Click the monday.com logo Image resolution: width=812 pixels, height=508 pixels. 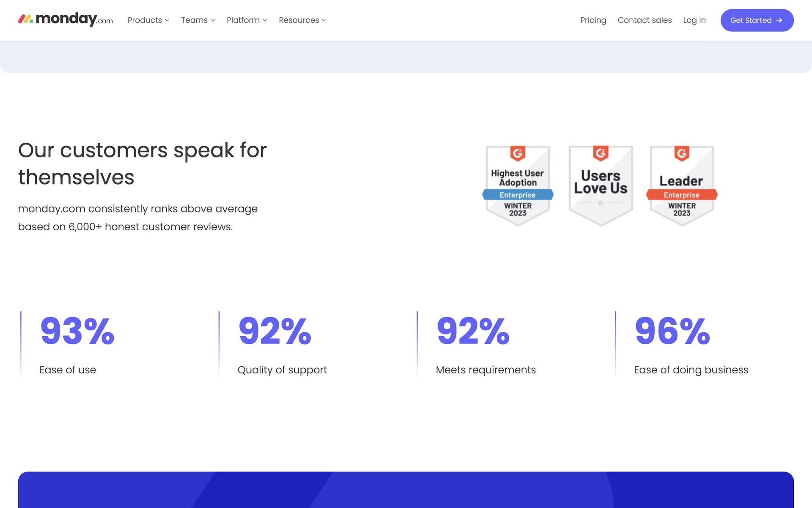coord(66,19)
